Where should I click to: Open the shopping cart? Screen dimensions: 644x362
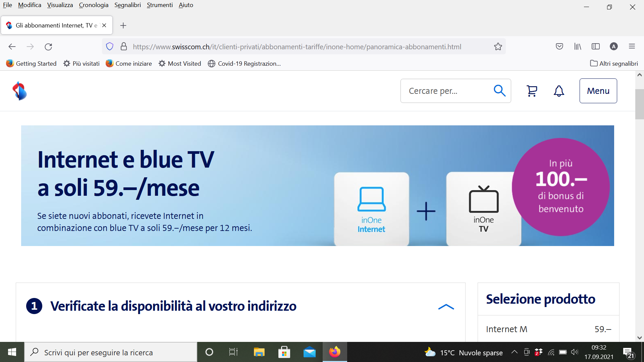pos(532,91)
